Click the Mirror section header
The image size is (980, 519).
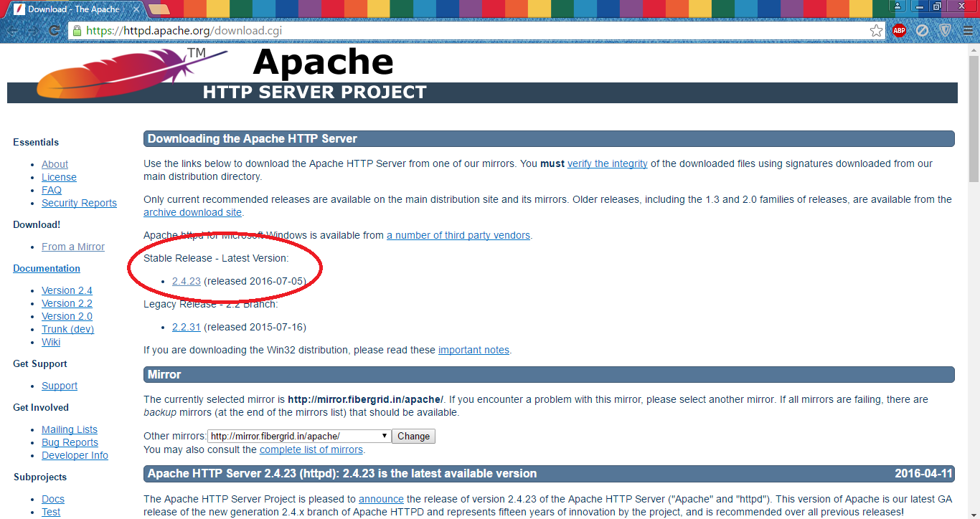pyautogui.click(x=549, y=374)
